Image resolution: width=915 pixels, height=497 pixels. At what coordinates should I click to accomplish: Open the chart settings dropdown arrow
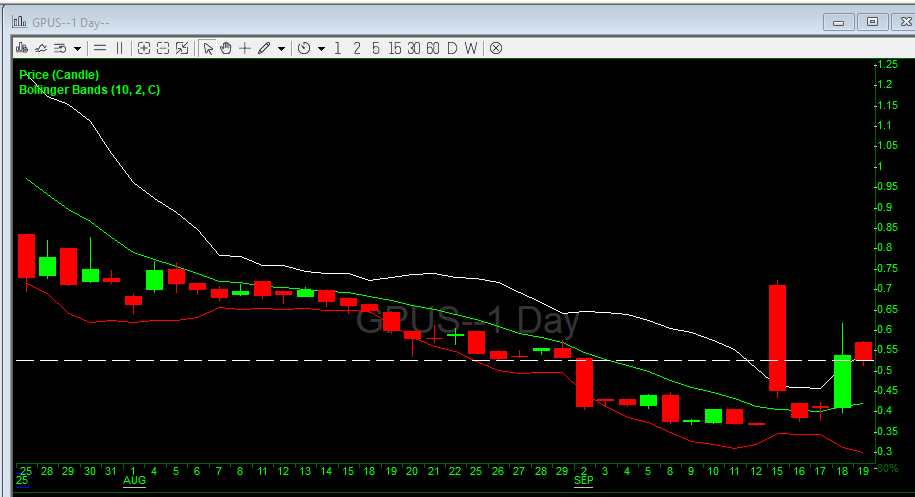77,48
